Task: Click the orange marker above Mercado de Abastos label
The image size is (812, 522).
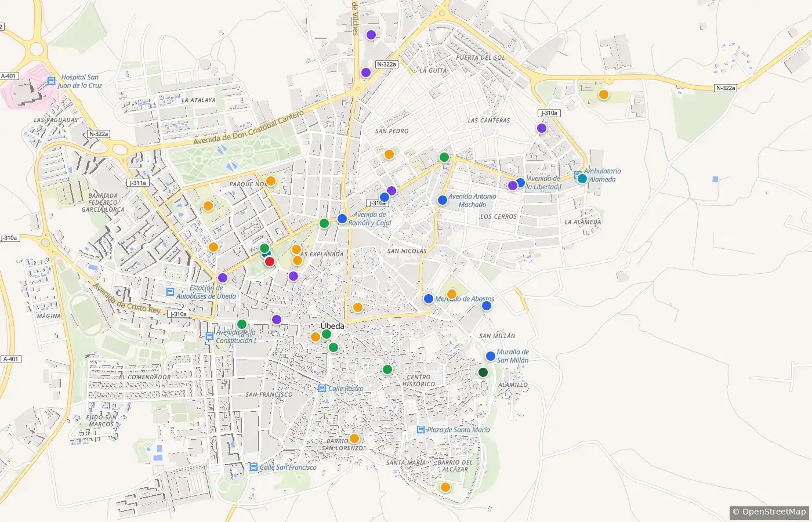Action: (452, 294)
